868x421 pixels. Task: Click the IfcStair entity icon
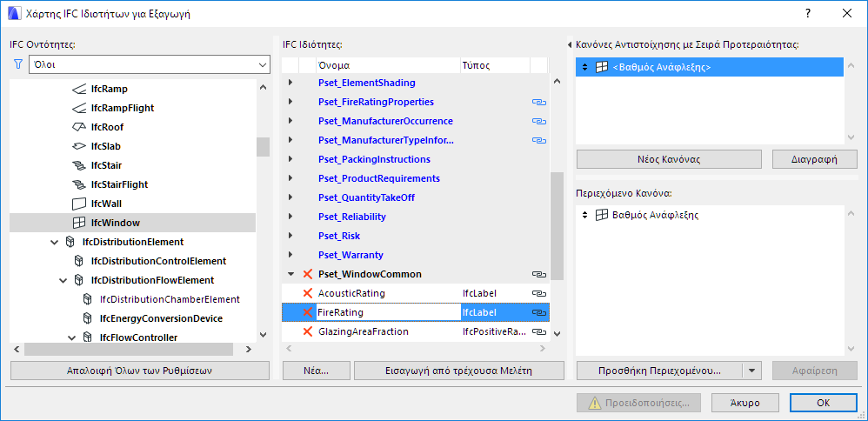tap(79, 165)
